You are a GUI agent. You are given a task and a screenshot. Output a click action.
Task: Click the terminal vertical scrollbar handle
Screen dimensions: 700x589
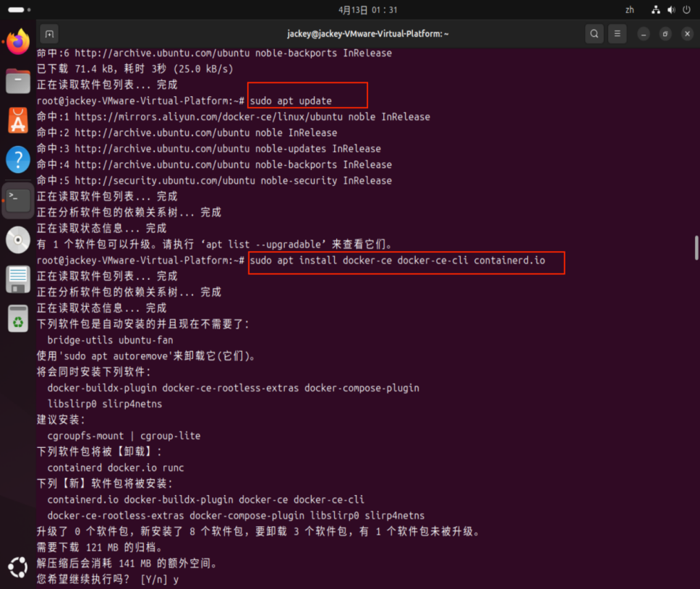tap(696, 247)
